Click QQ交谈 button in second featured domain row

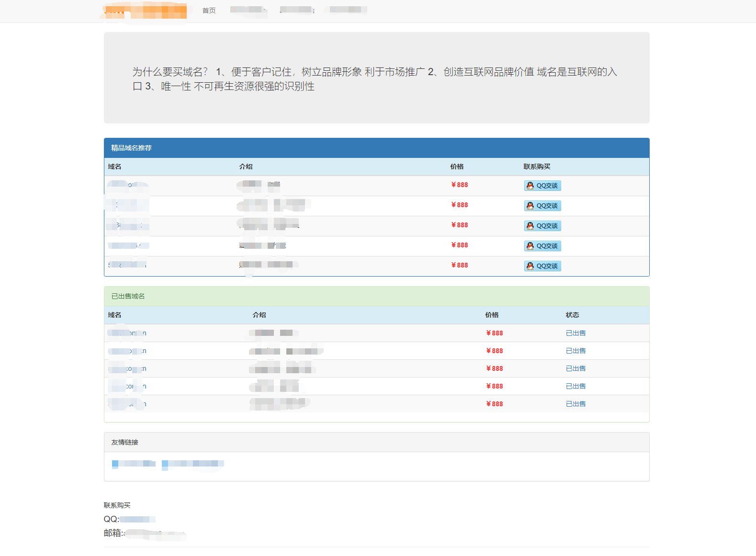(542, 206)
